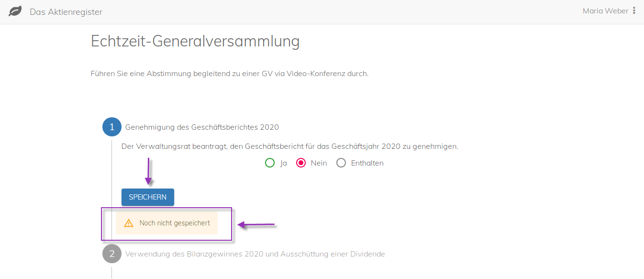Click the Ja option label
The height and width of the screenshot is (279, 644).
tap(284, 163)
